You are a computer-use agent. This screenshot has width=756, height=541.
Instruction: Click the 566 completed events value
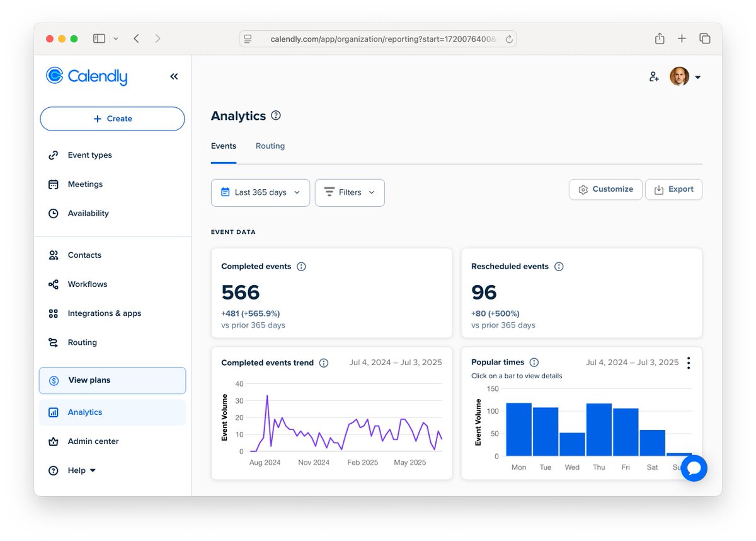tap(241, 293)
